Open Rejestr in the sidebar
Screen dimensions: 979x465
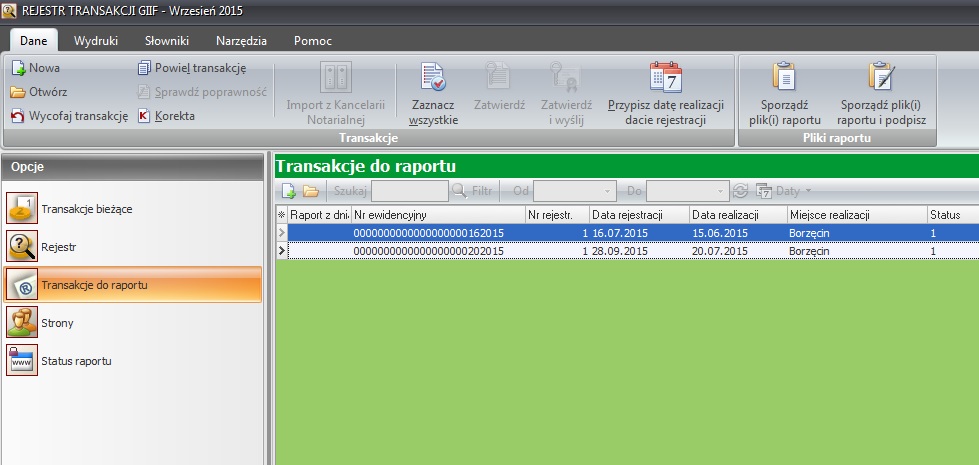[132, 247]
